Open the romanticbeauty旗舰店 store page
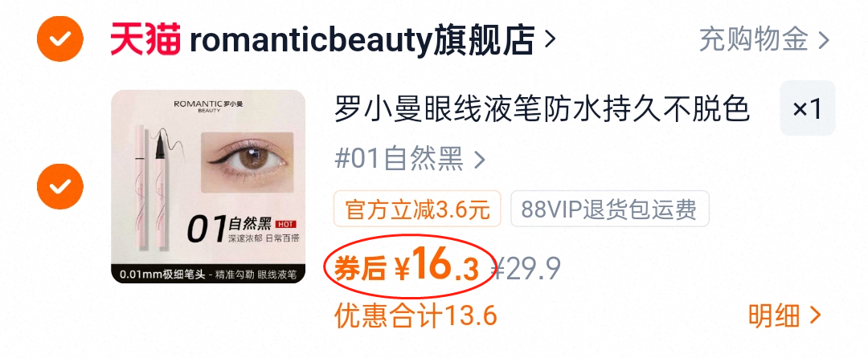Screen dimensions: 868x358 (362, 40)
